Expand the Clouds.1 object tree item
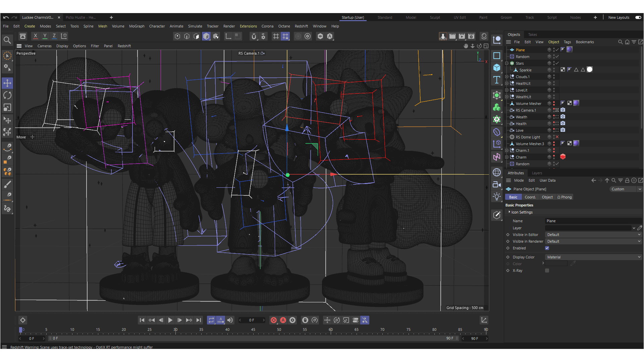Viewport: 644px width, 362px height. click(x=507, y=77)
